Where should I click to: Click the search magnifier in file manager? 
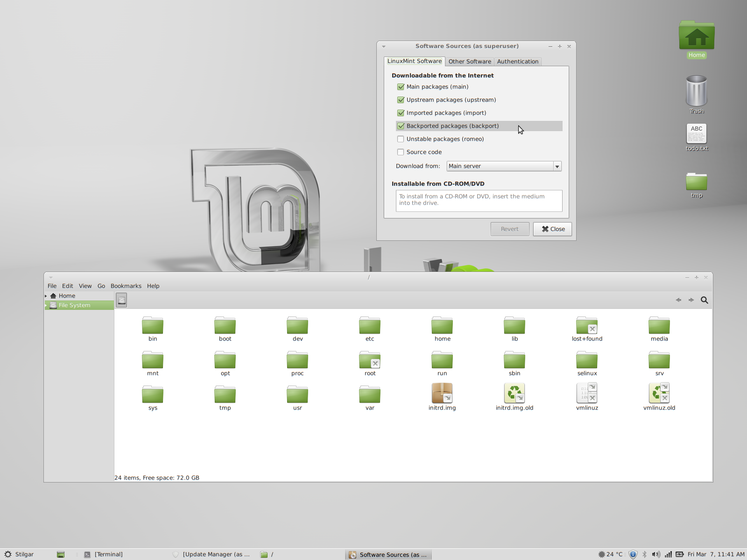(705, 300)
